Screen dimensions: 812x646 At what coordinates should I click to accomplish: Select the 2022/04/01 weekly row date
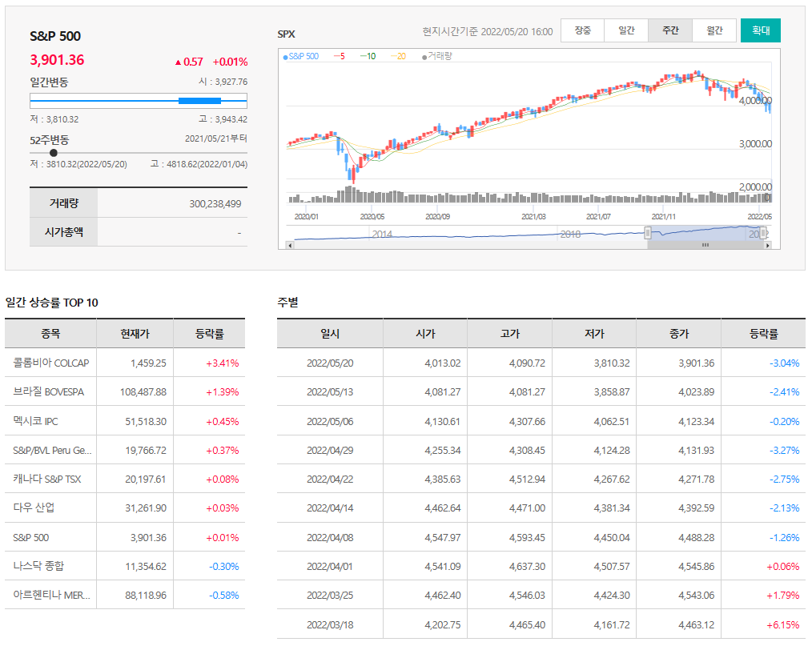(x=330, y=567)
